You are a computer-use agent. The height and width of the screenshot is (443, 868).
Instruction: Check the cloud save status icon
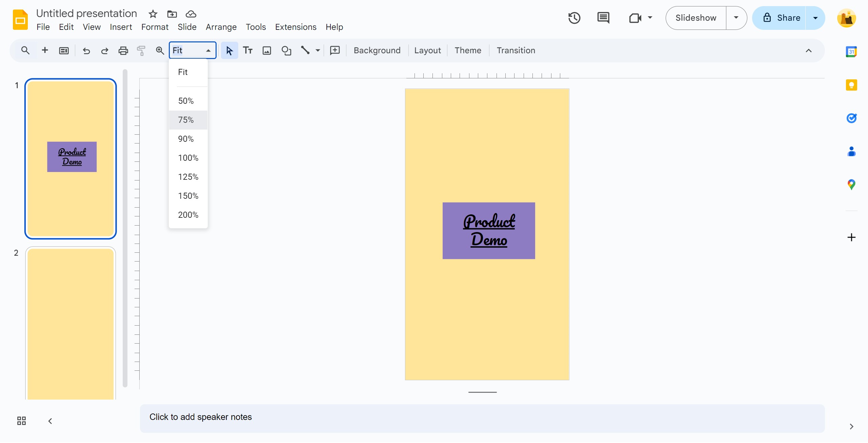click(x=191, y=14)
